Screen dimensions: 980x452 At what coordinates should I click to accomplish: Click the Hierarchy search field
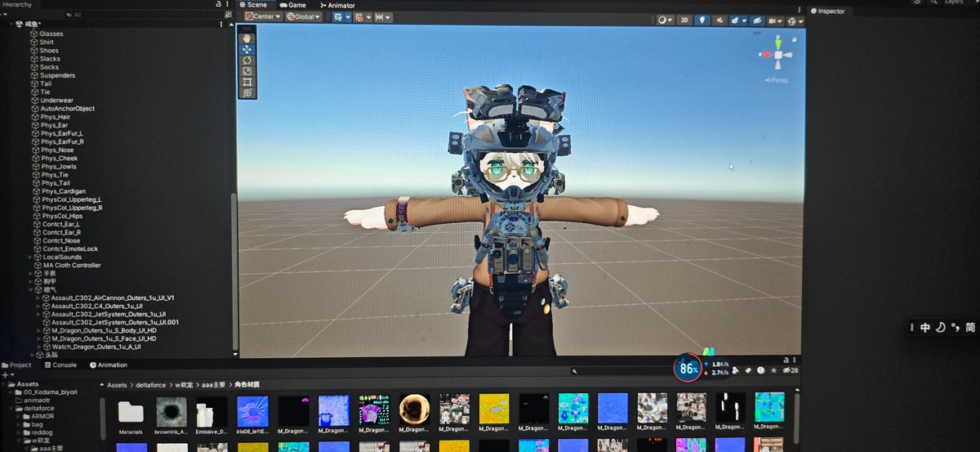pyautogui.click(x=143, y=15)
